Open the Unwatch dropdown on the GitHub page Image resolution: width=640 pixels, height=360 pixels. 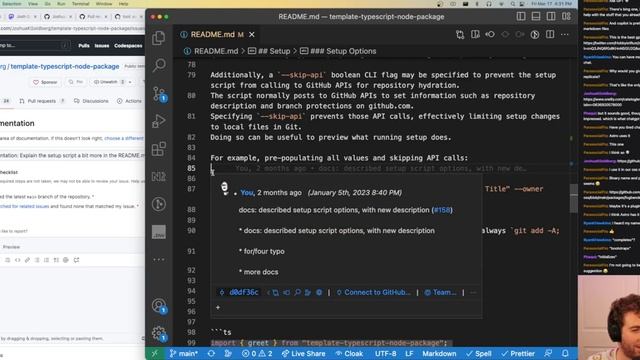pos(112,82)
